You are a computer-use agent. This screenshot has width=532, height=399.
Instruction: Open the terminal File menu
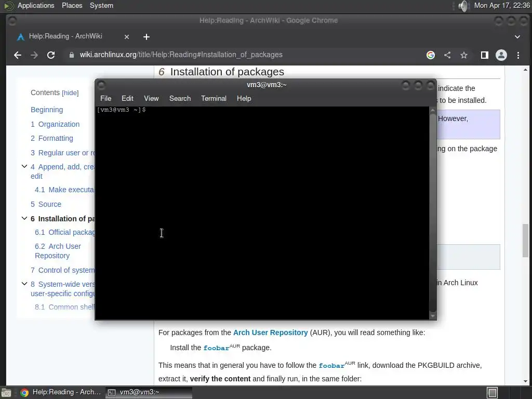tap(105, 98)
